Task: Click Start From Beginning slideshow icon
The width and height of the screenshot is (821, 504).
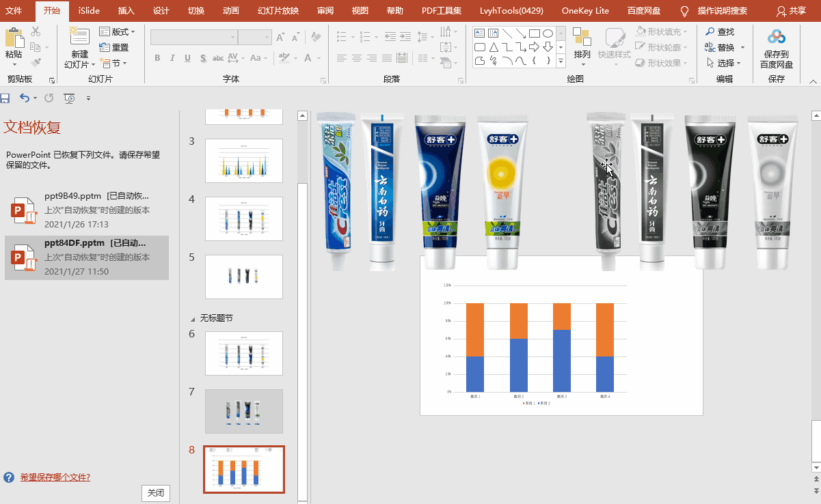Action: pos(69,98)
